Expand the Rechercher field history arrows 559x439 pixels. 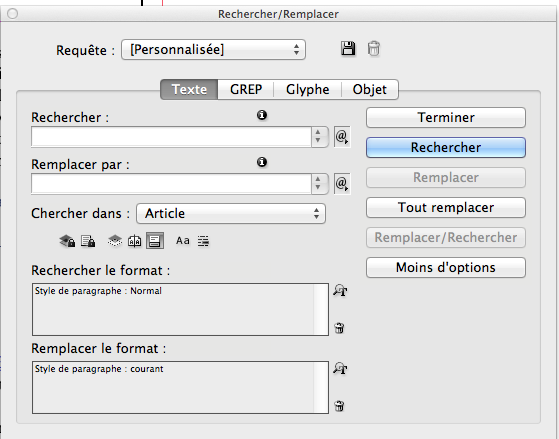[318, 137]
